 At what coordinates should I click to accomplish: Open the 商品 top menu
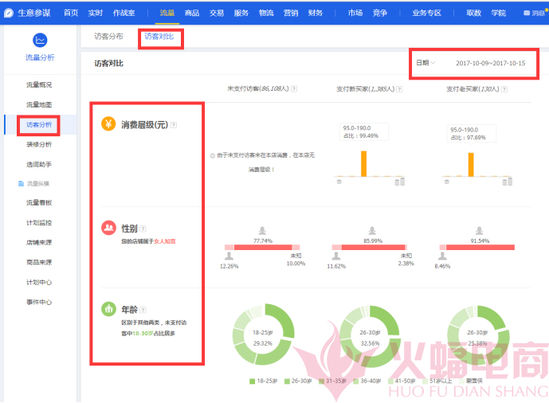click(192, 13)
